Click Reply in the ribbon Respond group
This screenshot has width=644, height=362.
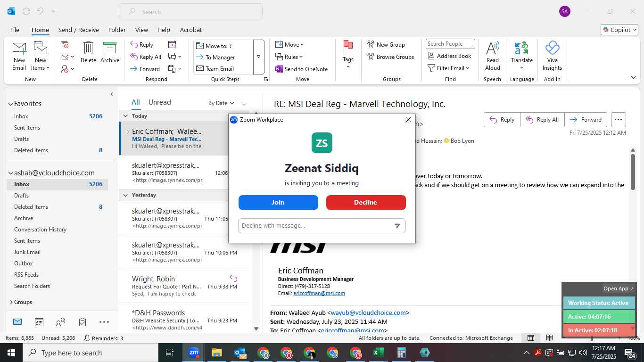[x=142, y=45]
